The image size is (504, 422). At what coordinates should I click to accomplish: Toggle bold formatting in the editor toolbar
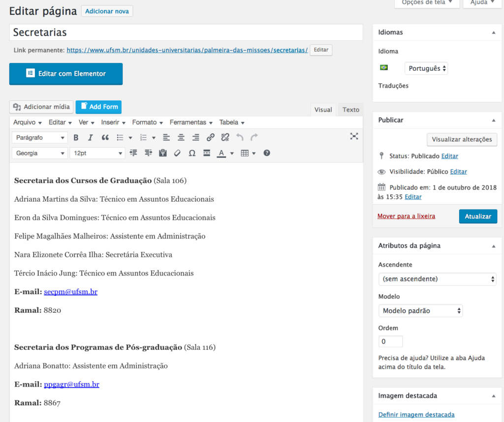[x=76, y=138]
